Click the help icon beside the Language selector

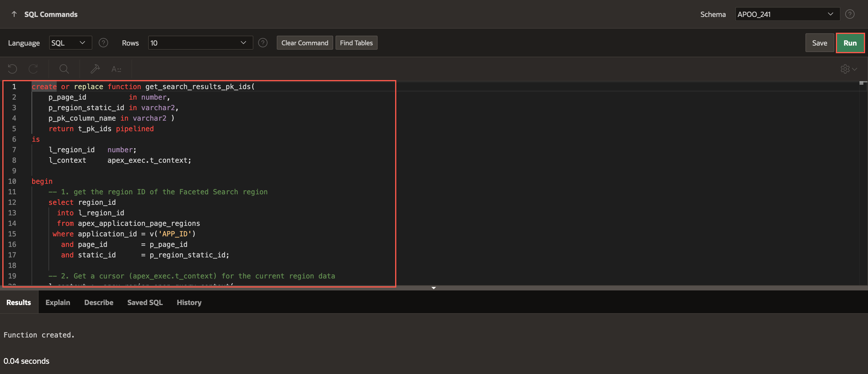tap(103, 42)
